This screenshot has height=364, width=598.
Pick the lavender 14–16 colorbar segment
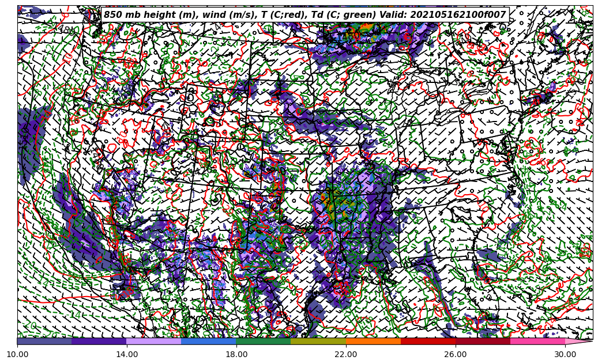tap(154, 341)
